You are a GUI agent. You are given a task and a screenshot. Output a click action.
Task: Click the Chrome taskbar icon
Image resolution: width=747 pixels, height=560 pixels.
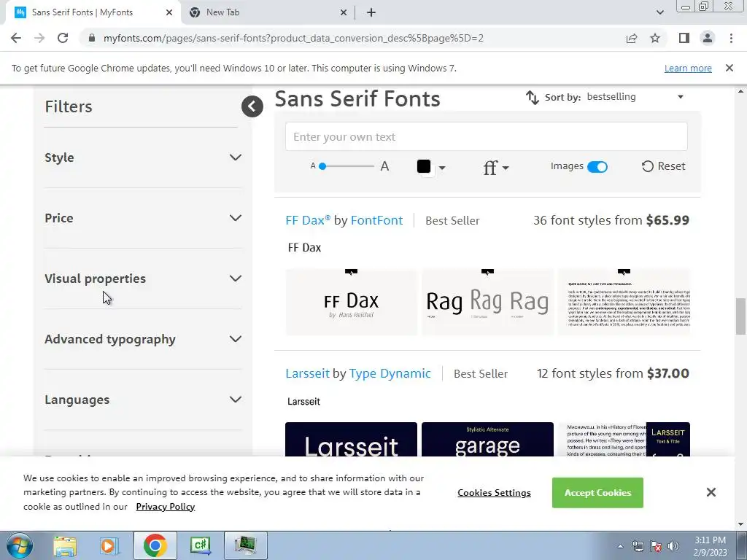155,545
